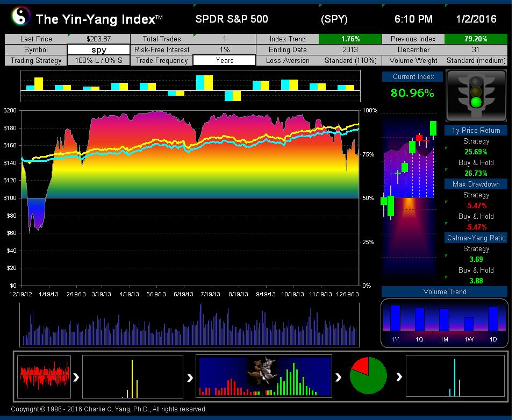Open Volume Weight Standard (medium) setting
Viewport: 516px width, 420px height.
476,61
